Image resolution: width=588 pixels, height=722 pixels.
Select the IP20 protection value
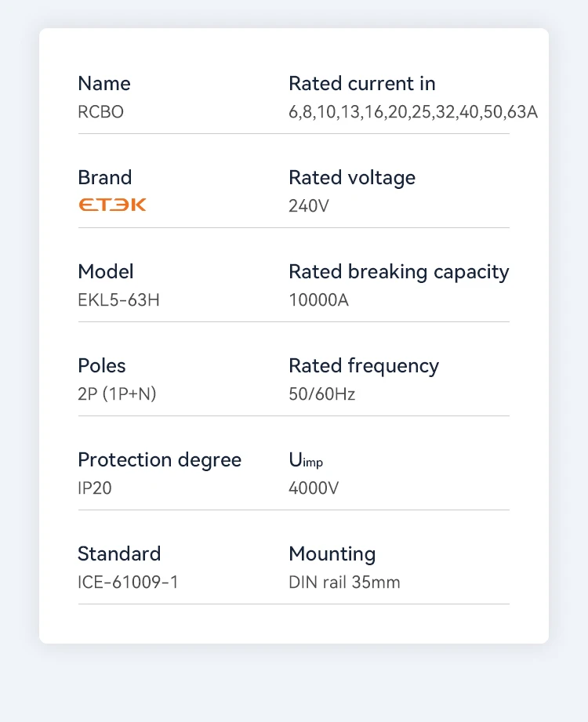click(x=94, y=488)
